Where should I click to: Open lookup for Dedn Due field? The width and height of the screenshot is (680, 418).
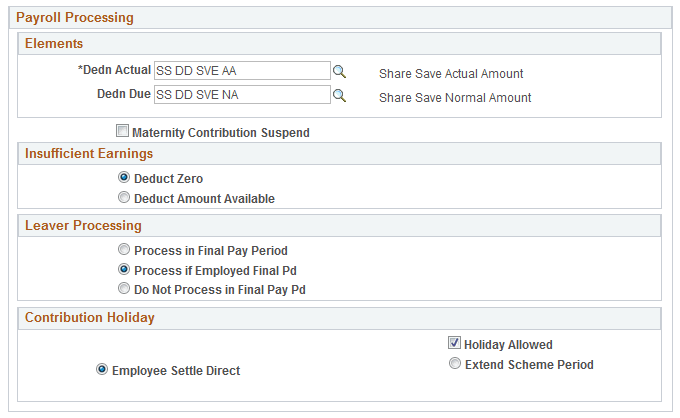[x=339, y=96]
